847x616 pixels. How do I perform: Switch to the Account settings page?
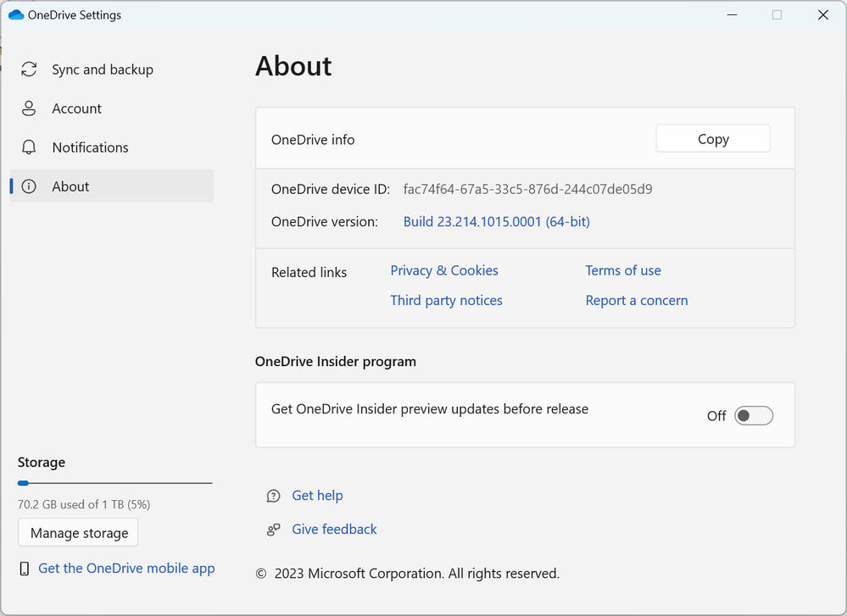(x=112, y=108)
